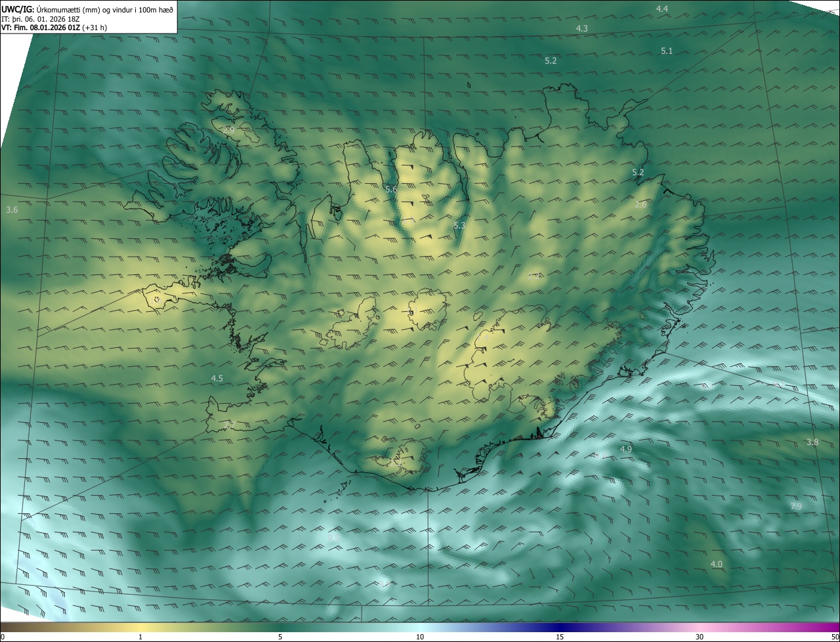The height and width of the screenshot is (642, 840).
Task: Click the 4.5 value label
Action: [217, 378]
